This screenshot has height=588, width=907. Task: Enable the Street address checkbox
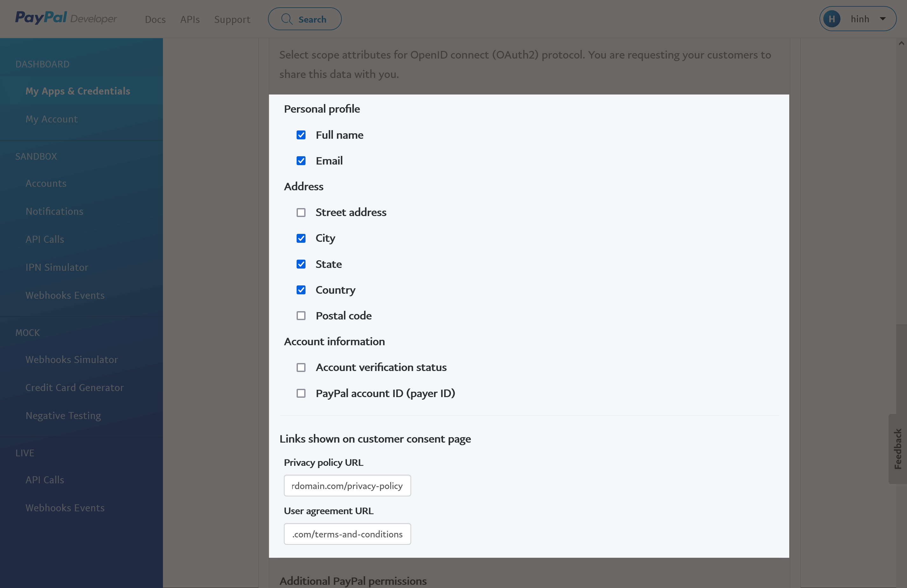[301, 212]
